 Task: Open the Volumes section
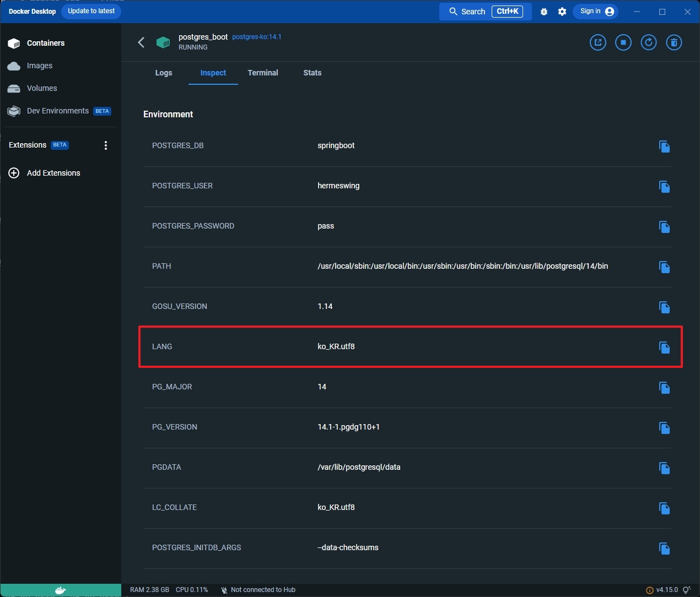pyautogui.click(x=61, y=88)
